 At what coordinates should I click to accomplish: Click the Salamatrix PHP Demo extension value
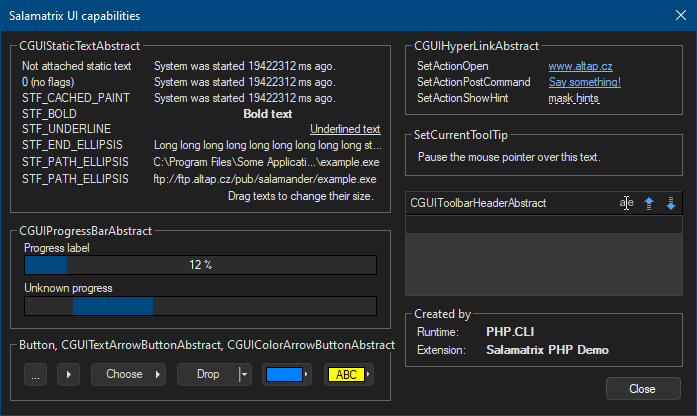coord(547,350)
